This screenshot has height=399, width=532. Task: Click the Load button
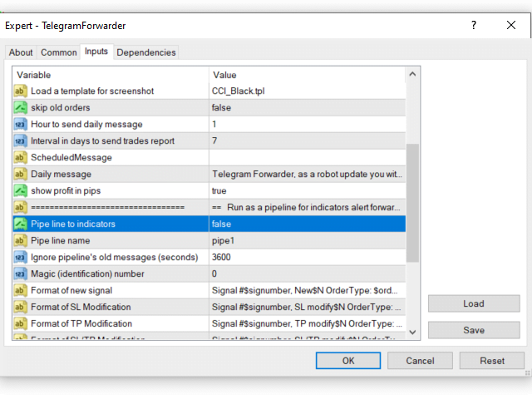coord(474,303)
